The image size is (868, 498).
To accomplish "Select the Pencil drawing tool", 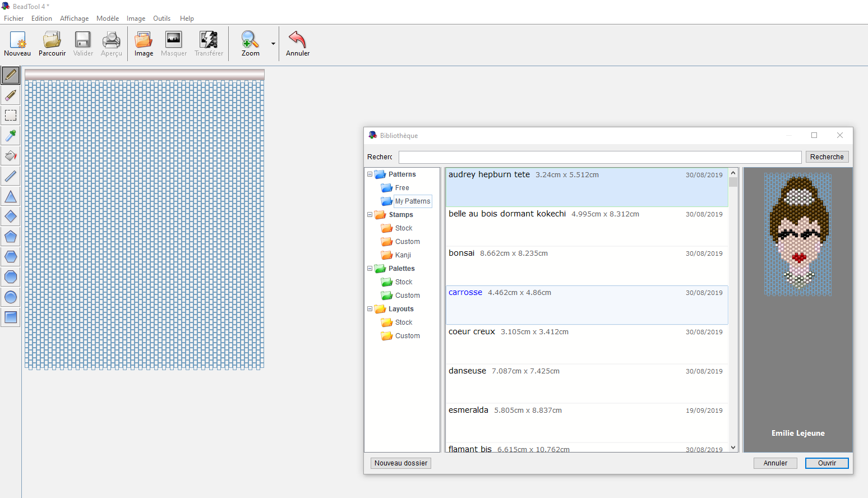I will click(11, 75).
